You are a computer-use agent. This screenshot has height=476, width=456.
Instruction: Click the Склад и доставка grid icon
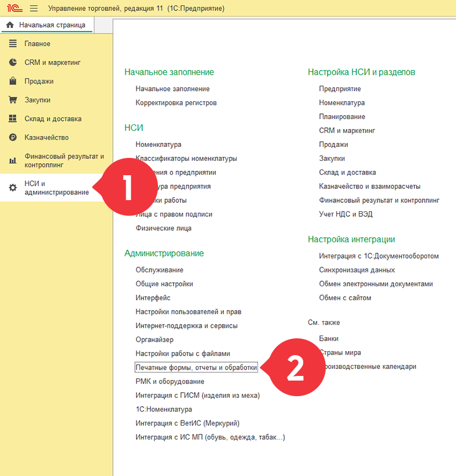[x=13, y=119]
